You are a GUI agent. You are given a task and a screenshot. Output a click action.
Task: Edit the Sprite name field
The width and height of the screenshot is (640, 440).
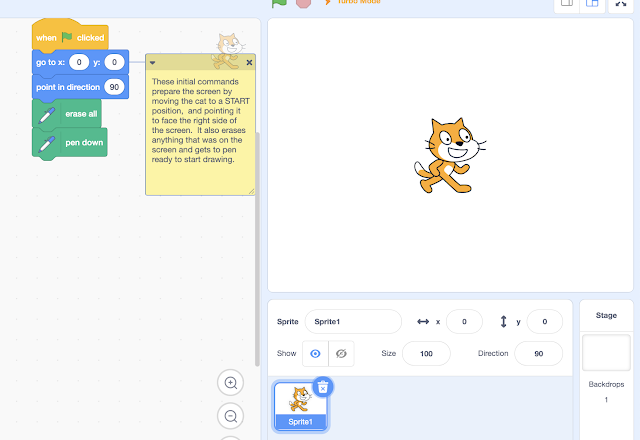tap(353, 322)
